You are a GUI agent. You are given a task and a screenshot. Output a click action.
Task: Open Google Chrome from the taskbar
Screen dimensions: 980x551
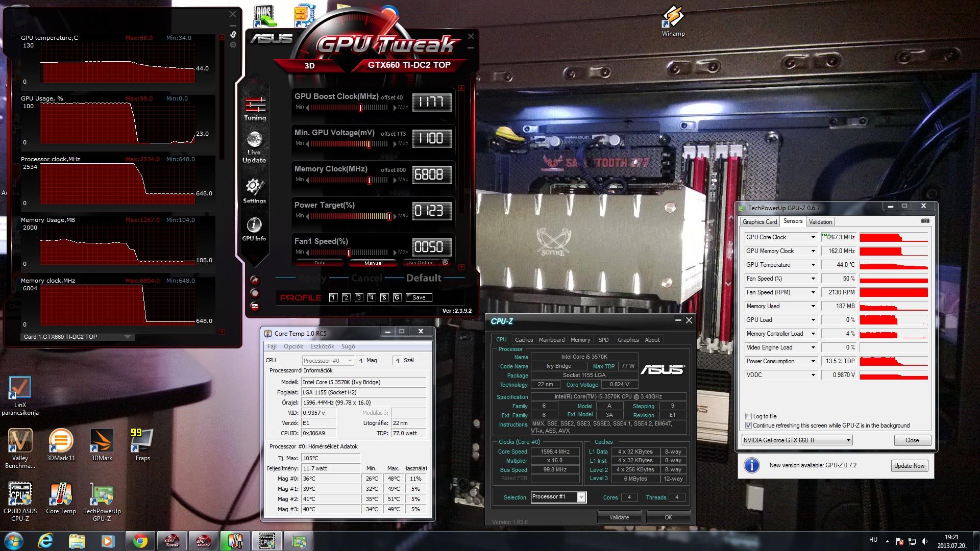coord(140,541)
